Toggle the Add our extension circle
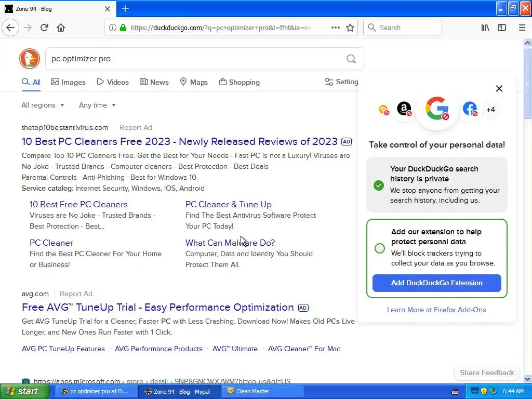Viewport: 532px width, 399px height. click(380, 248)
